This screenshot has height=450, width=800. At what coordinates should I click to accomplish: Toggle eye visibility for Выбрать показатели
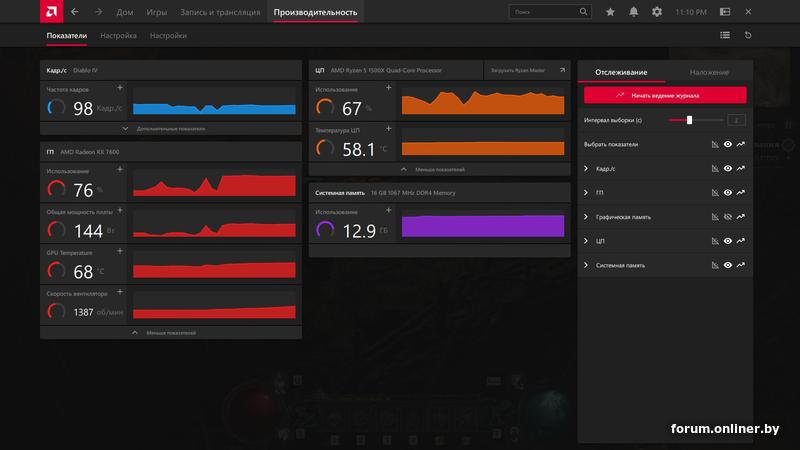[x=728, y=144]
